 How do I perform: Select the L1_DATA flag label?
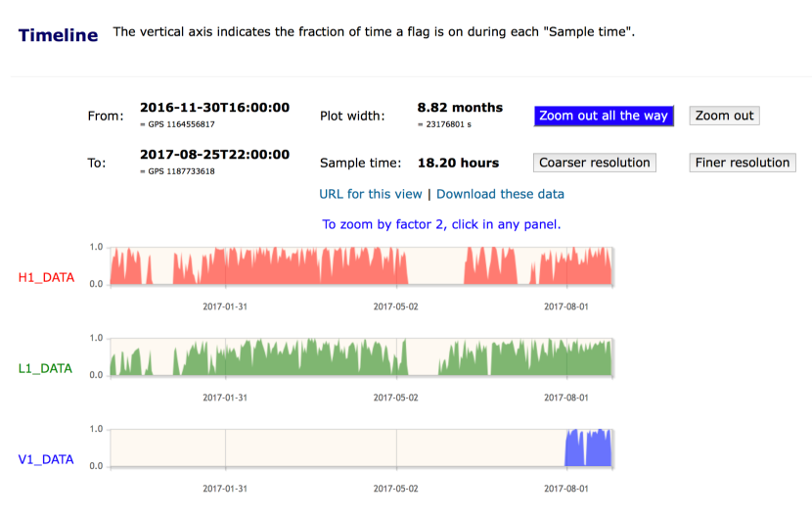[46, 368]
